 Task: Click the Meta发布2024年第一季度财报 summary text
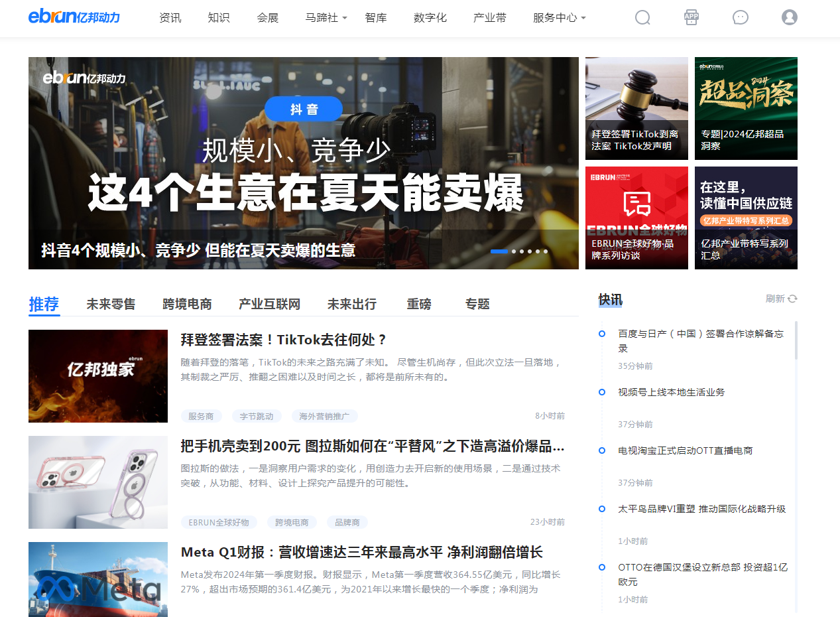click(371, 582)
